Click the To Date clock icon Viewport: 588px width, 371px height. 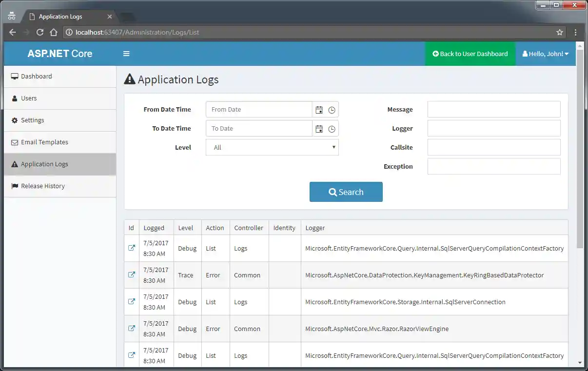[332, 128]
